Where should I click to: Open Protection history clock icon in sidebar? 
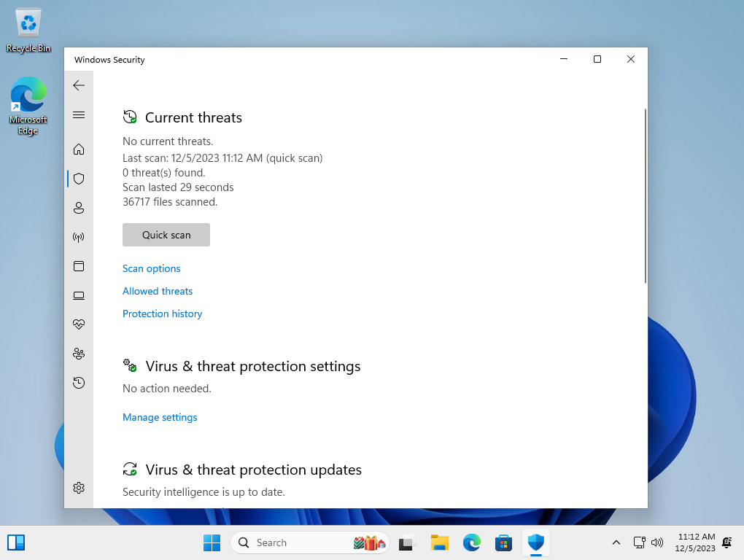click(x=79, y=383)
